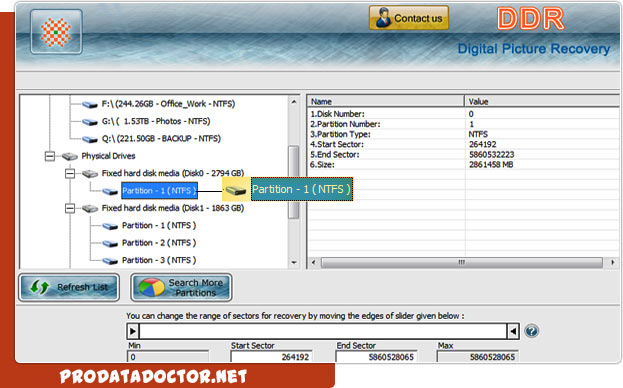Screen dimensions: 623x388
Task: Click drive icon beside Partition - 3
Action: point(110,261)
